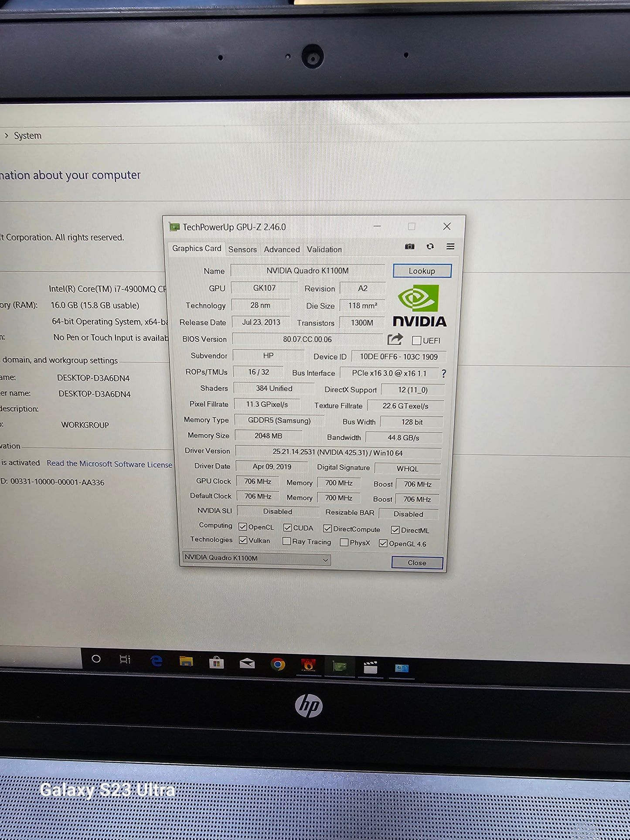This screenshot has width=630, height=840.
Task: Click the Driver Version field
Action: [338, 452]
